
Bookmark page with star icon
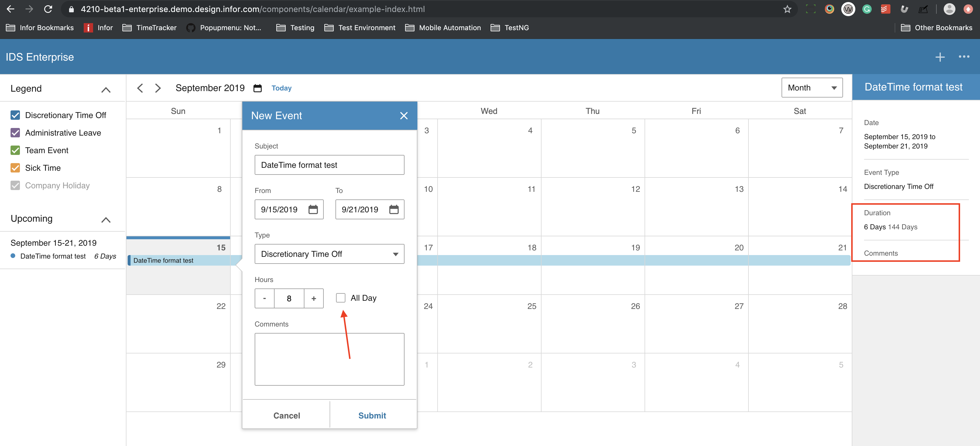[x=787, y=9]
